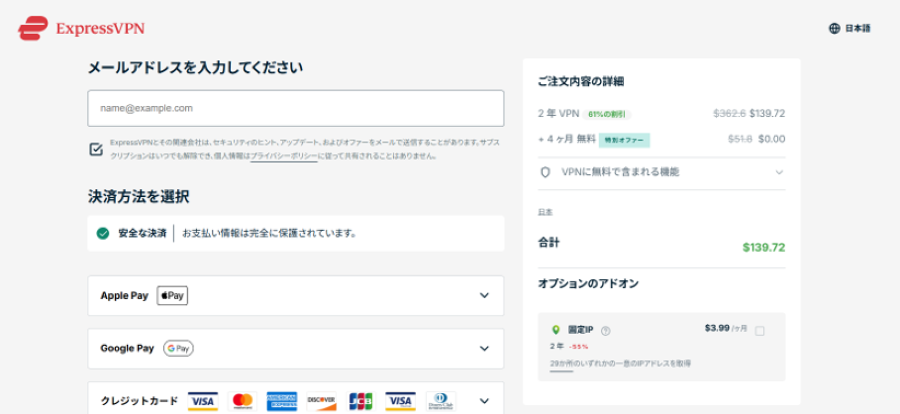Expand the Apple Pay payment option
The width and height of the screenshot is (900, 414).
pos(484,295)
